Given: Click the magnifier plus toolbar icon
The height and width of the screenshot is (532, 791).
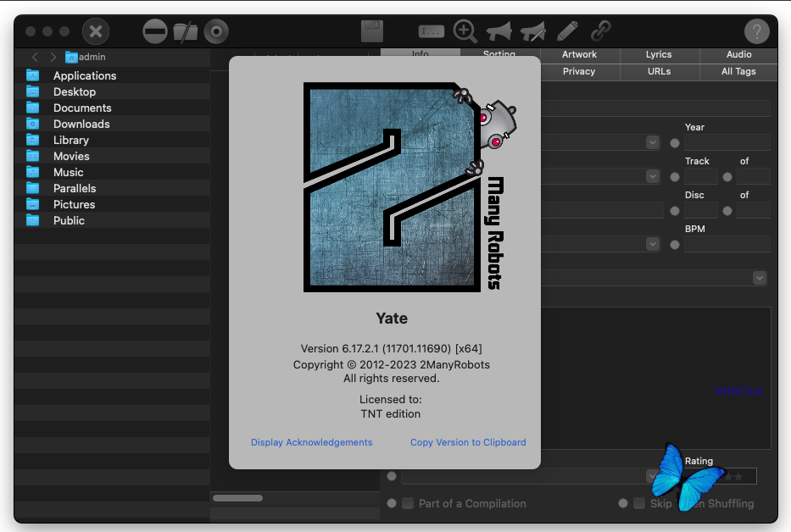Looking at the screenshot, I should pyautogui.click(x=465, y=31).
